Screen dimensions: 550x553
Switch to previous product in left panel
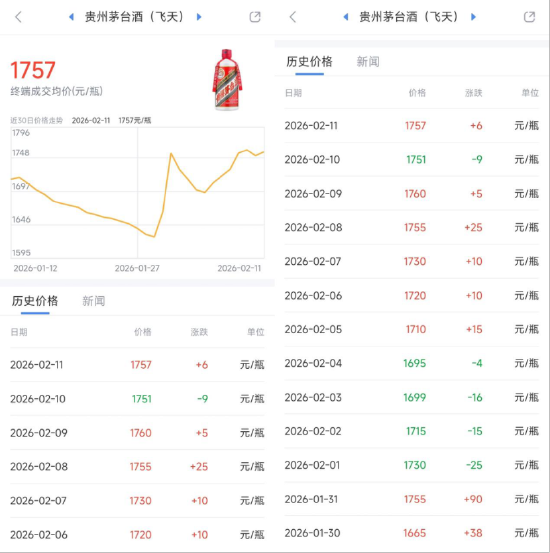(x=71, y=17)
